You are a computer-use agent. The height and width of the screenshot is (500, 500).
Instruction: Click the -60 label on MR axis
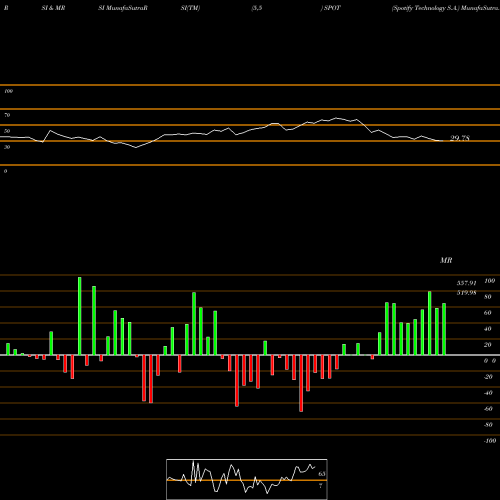[488, 409]
